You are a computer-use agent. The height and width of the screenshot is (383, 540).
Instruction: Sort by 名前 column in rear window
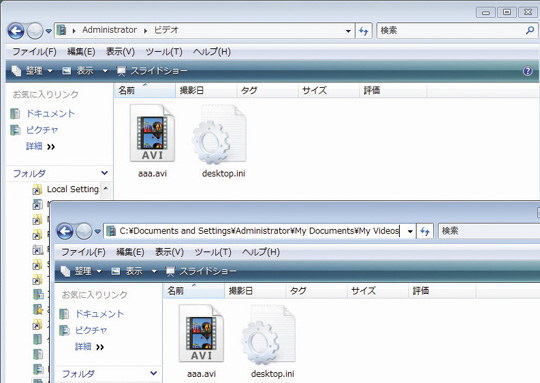click(145, 91)
